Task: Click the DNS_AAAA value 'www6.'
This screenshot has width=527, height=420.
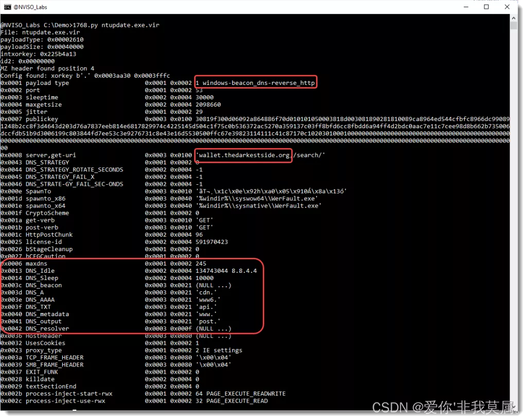Action: [208, 300]
